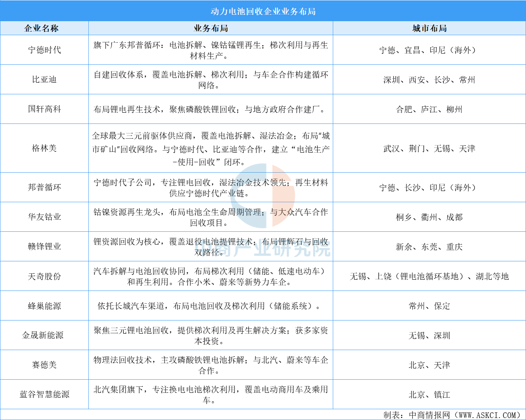Select the company name 金晟新能源
The width and height of the screenshot is (526, 420).
tap(43, 335)
